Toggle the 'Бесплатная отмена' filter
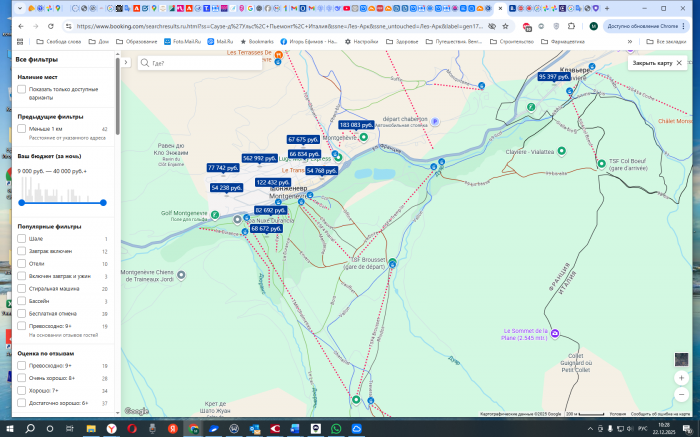Screen dimensions: 700x437 pos(21,313)
